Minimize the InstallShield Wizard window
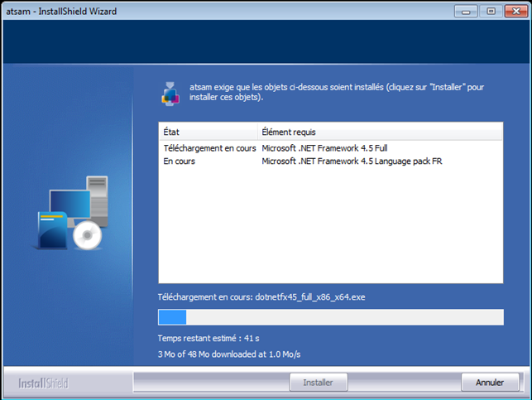532x400 pixels. pyautogui.click(x=466, y=12)
